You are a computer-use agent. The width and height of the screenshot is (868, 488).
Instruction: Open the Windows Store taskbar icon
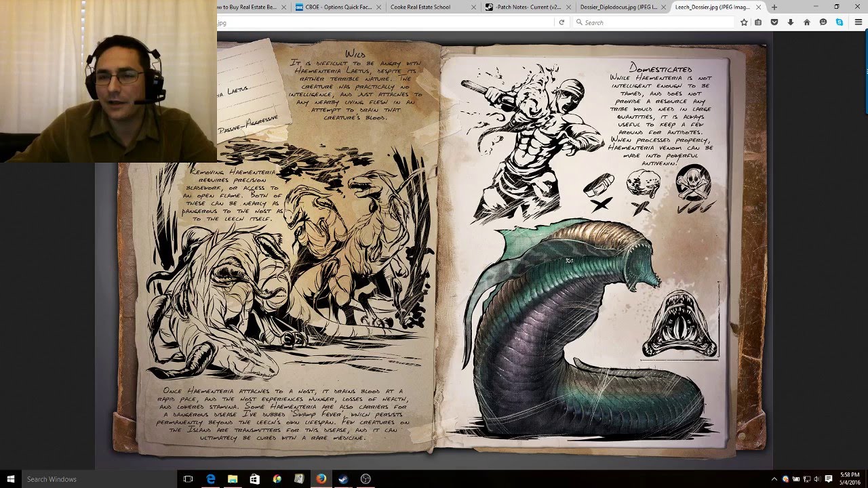tap(254, 479)
